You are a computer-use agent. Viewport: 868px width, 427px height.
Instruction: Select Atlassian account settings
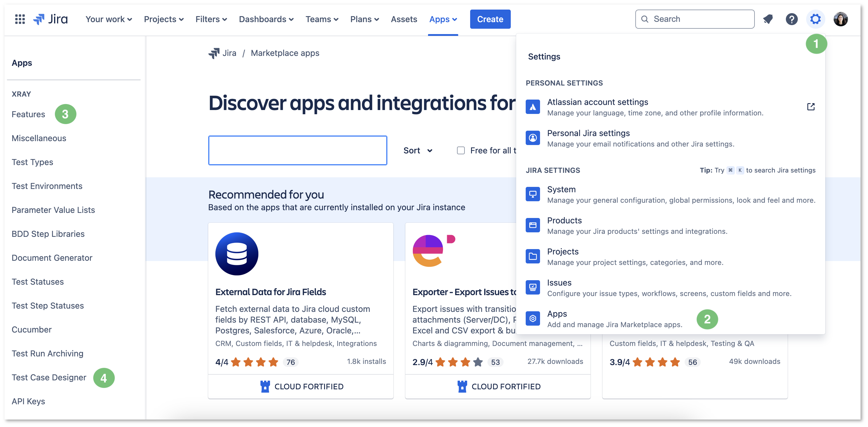pos(670,107)
